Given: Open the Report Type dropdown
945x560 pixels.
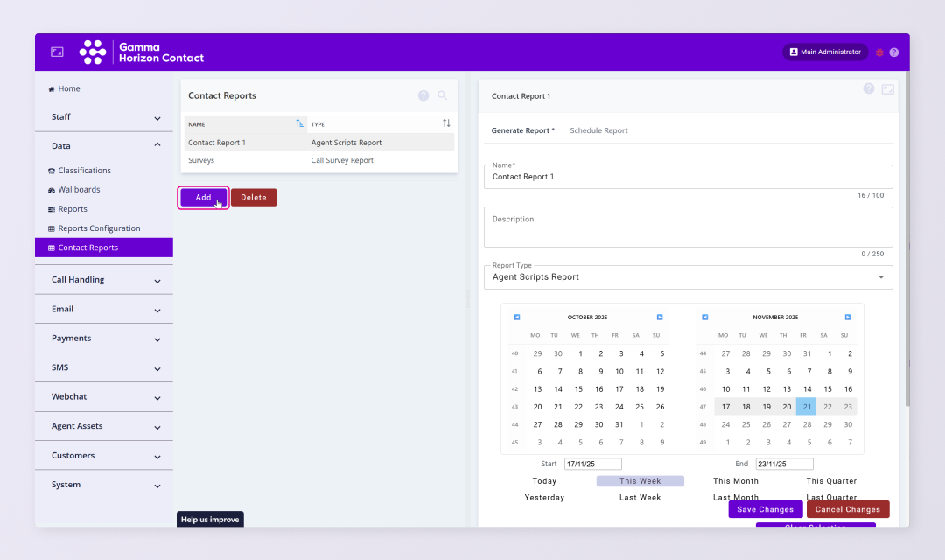Looking at the screenshot, I should (688, 277).
